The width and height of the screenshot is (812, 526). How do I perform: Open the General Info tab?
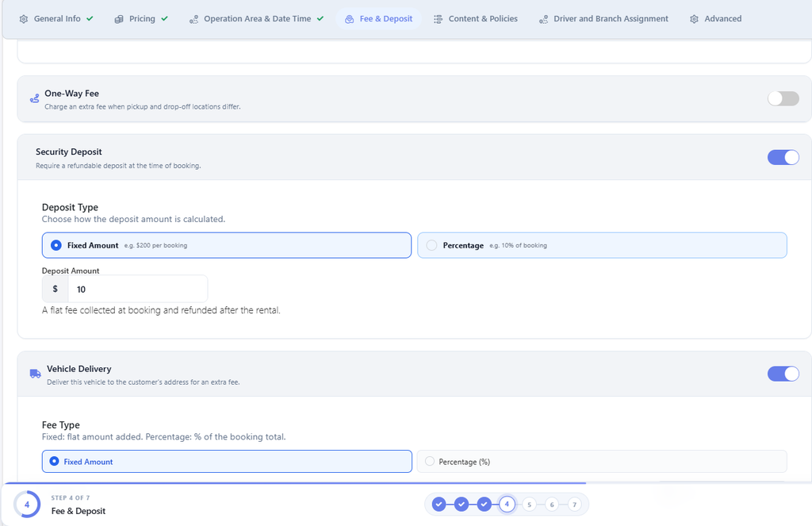tap(56, 19)
